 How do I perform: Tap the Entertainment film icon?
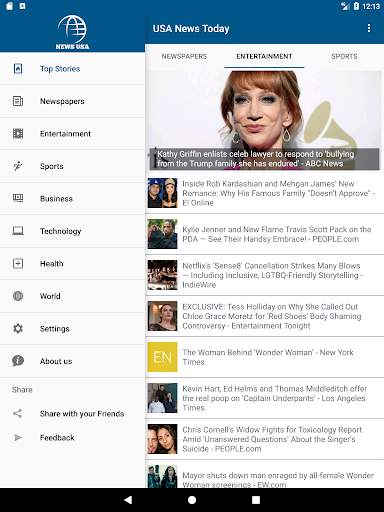(x=18, y=133)
